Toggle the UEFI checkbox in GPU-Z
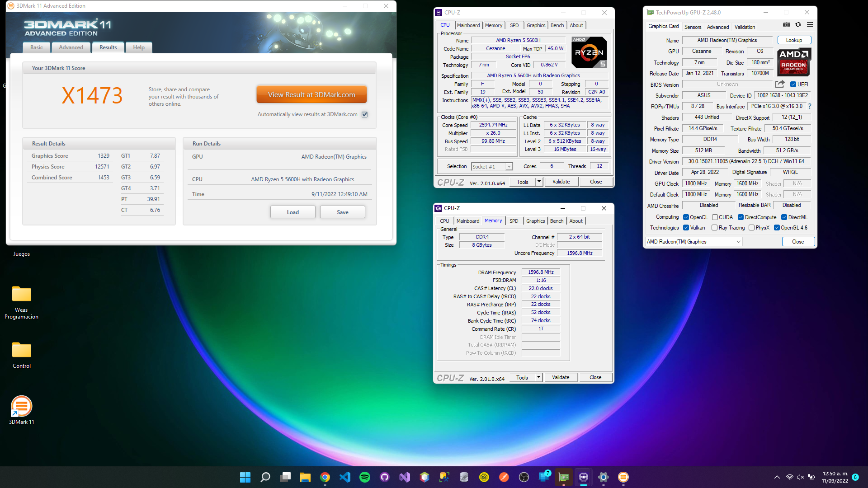The width and height of the screenshot is (868, 488). tap(793, 84)
